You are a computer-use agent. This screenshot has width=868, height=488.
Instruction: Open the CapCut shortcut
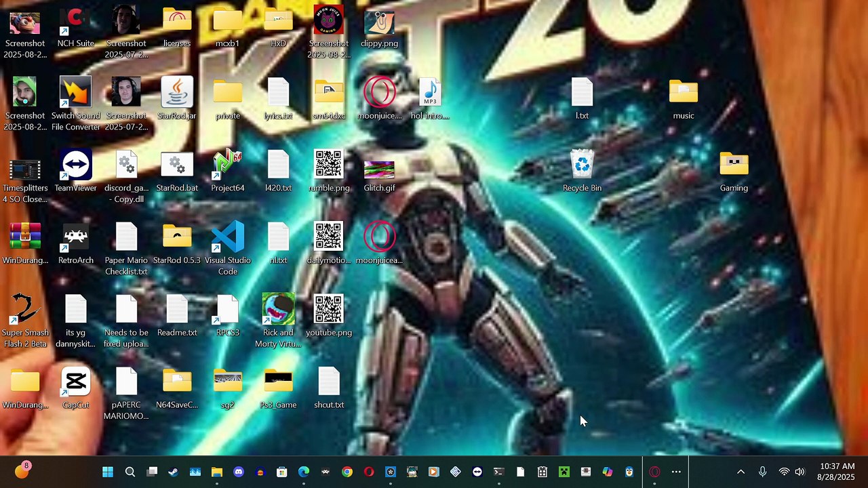[75, 389]
